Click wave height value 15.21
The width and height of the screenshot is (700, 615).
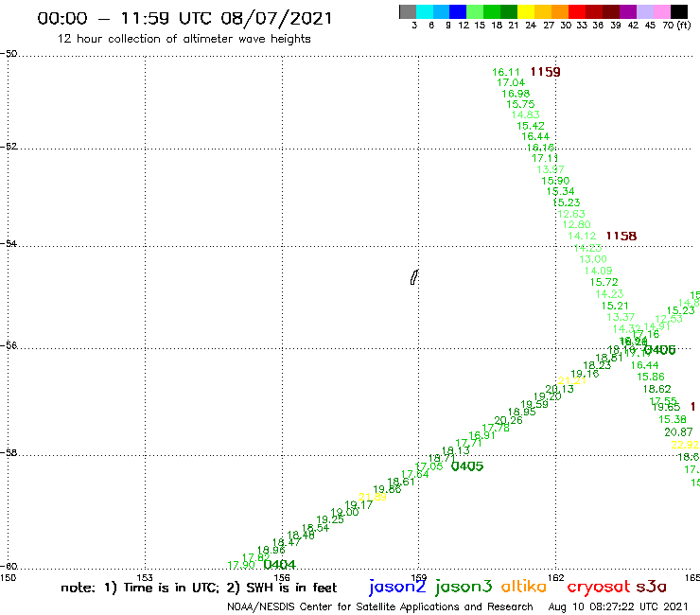coord(615,306)
